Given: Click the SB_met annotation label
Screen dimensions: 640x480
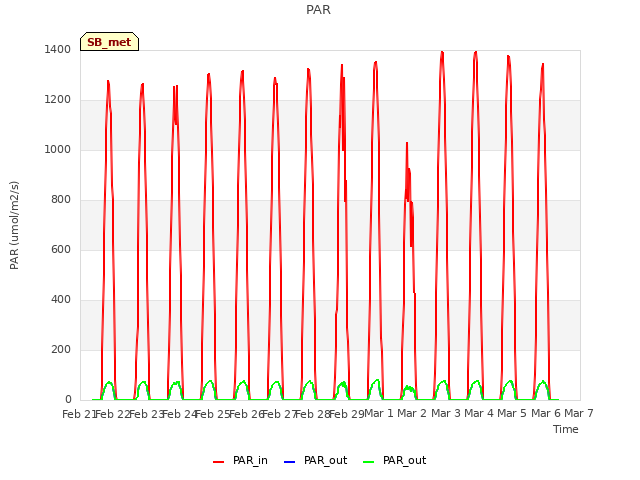Looking at the screenshot, I should tap(109, 42).
